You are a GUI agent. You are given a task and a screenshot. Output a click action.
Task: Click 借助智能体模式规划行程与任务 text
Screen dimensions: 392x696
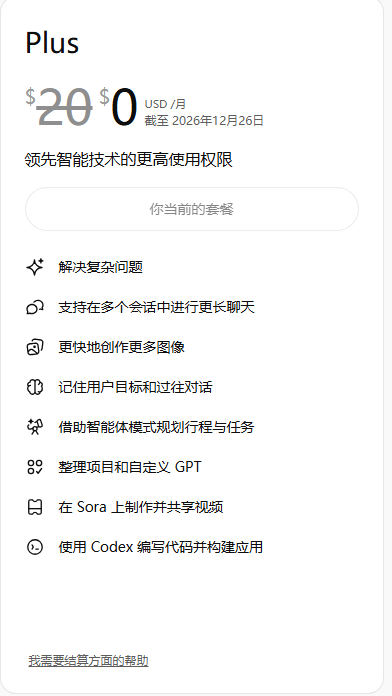(x=156, y=427)
